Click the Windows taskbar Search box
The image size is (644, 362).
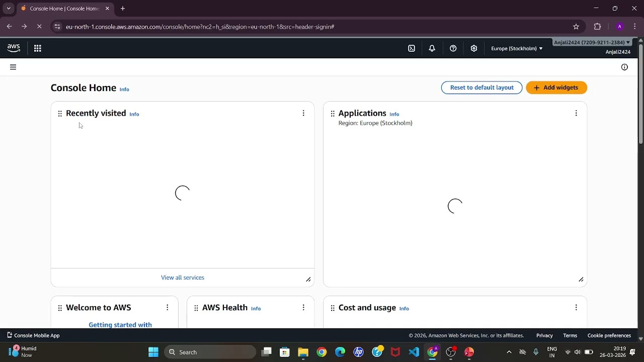[210, 352]
